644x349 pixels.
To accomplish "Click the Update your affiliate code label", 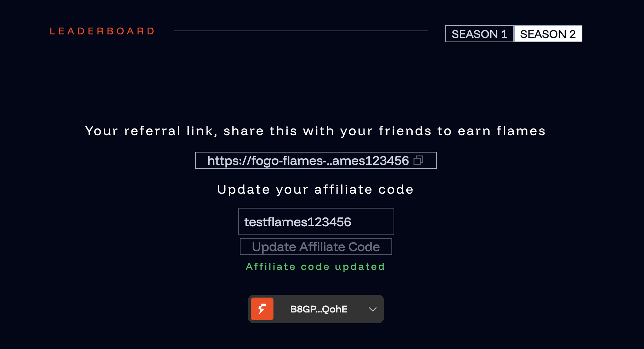I will coord(315,189).
